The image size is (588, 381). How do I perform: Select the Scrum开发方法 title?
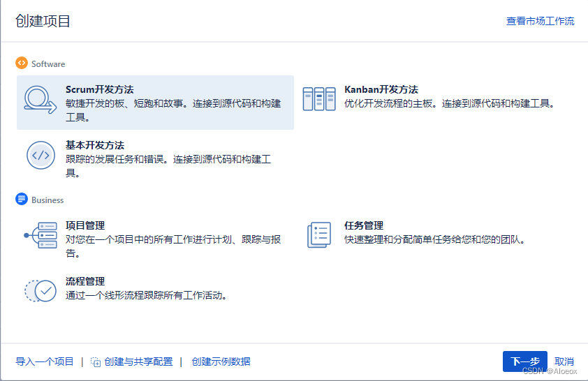click(99, 89)
